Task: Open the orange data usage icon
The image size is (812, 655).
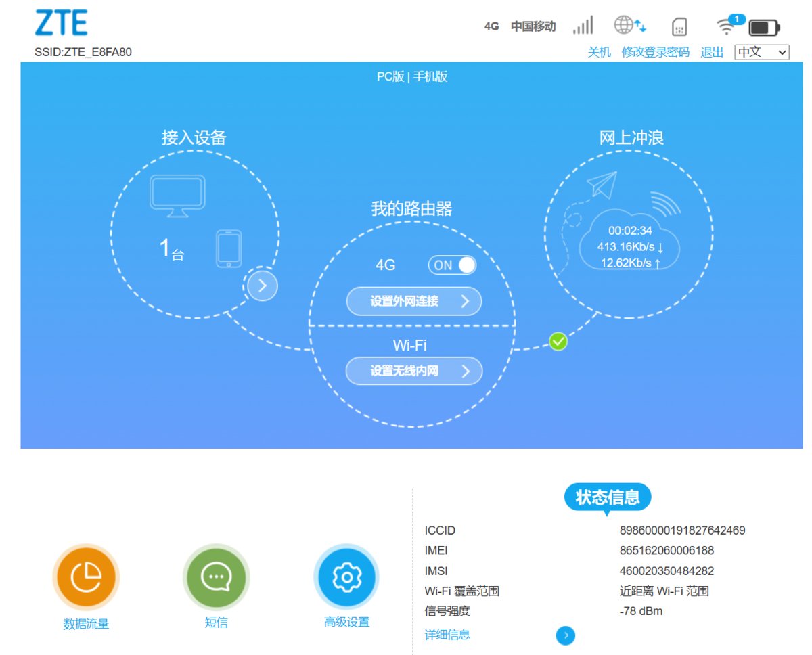Action: click(86, 577)
